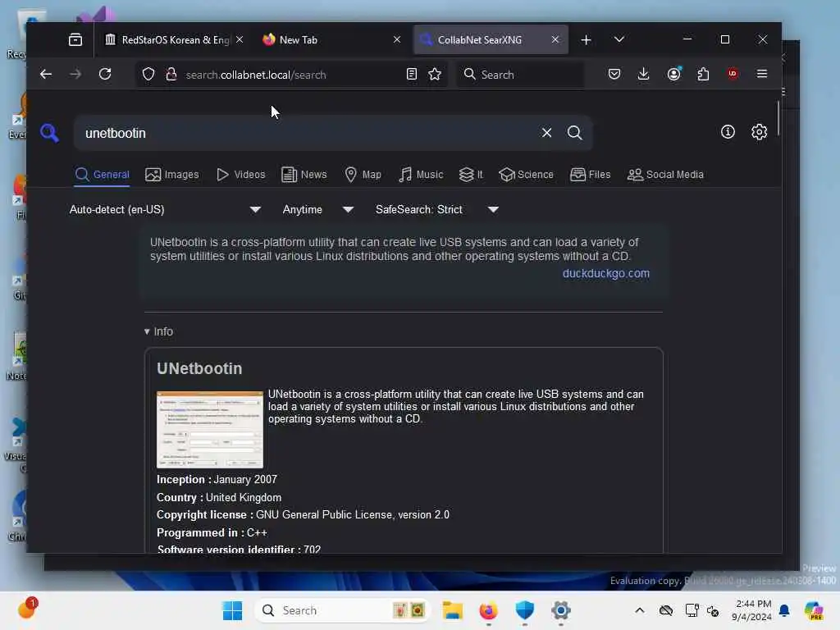Viewport: 840px width, 630px height.
Task: Open taskbar clock showing 2:44 PM
Action: [x=753, y=610]
